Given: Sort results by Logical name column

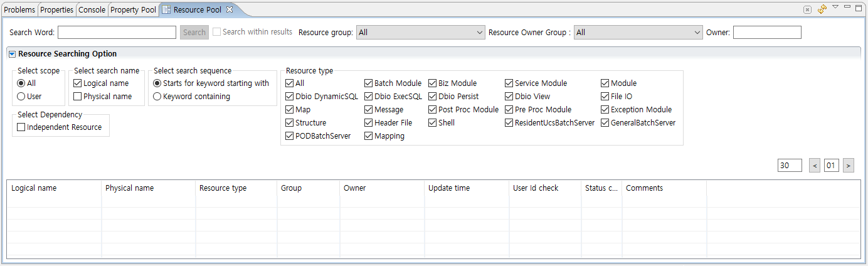Looking at the screenshot, I should click(54, 188).
